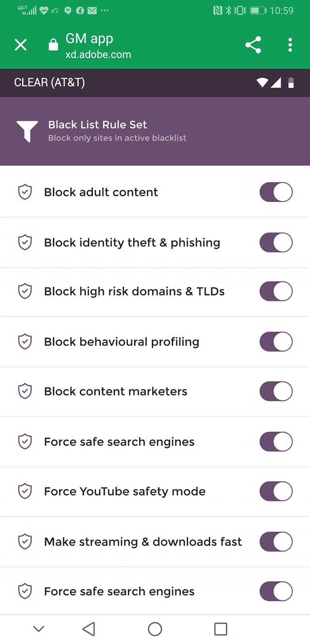This screenshot has height=644, width=310.
Task: Share the GM app page
Action: pos(253,45)
